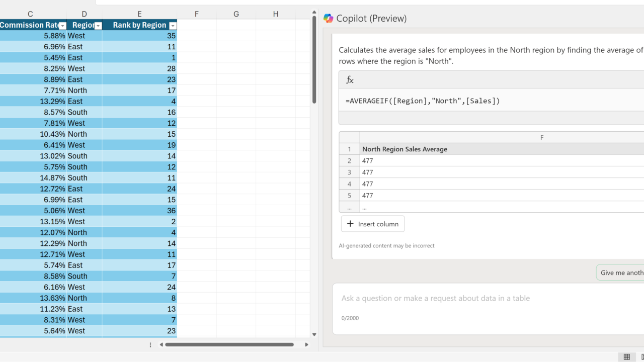
Task: Click the Normal view grid icon
Action: [x=626, y=357]
